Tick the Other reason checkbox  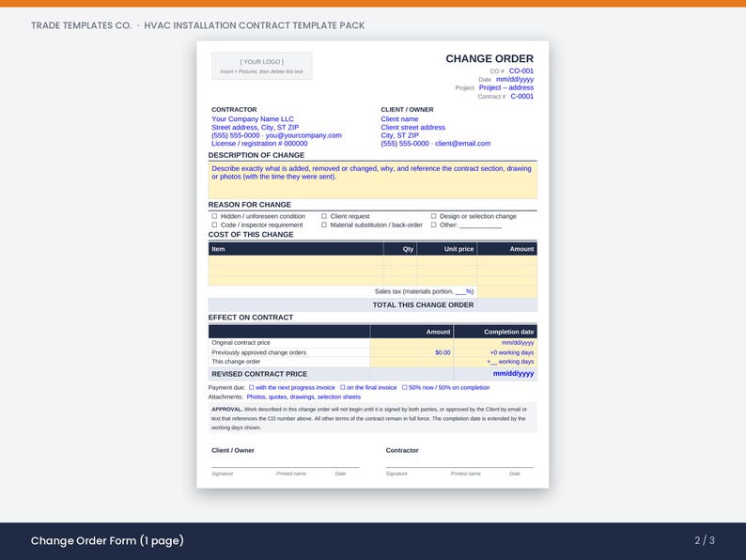[433, 225]
